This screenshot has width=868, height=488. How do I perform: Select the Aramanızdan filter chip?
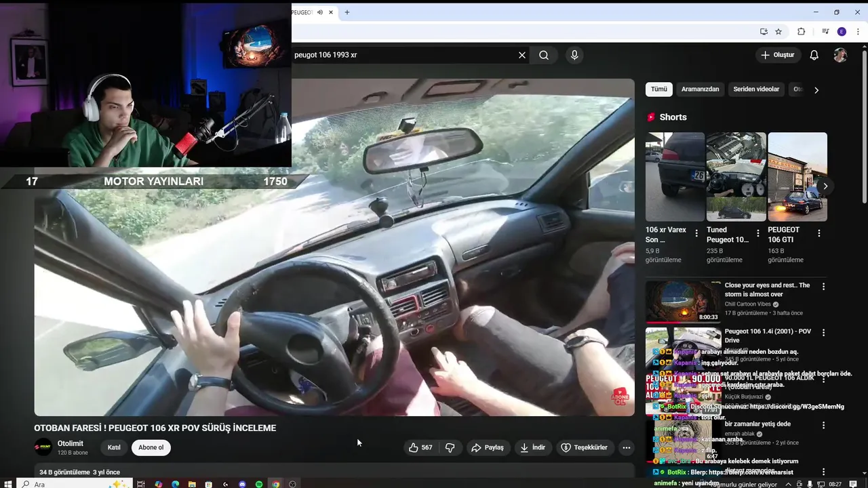pos(700,89)
